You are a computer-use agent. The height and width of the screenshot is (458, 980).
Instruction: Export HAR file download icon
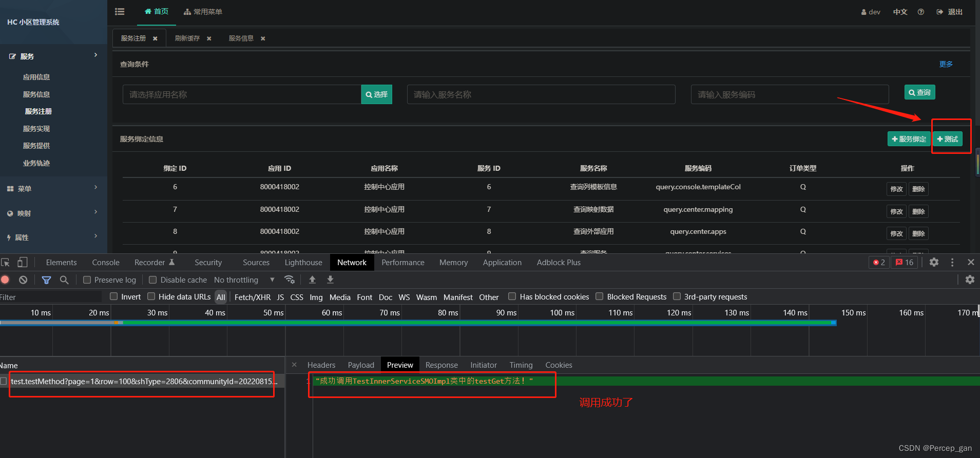[330, 280]
